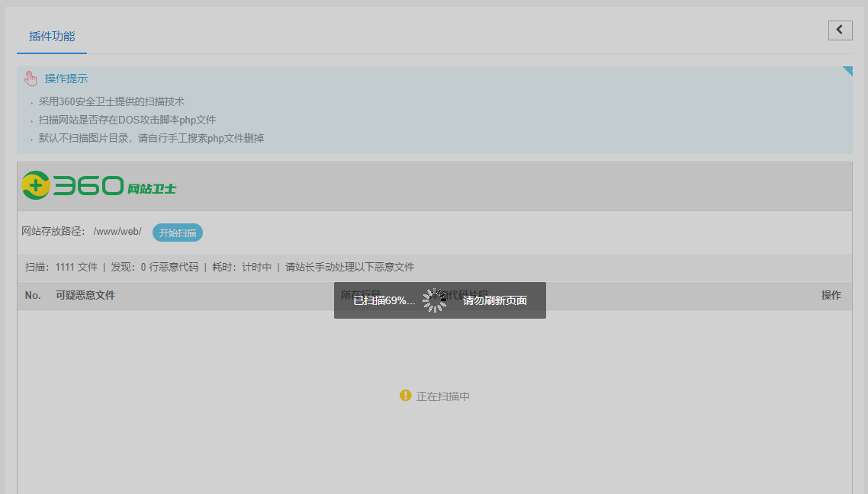868x494 pixels.
Task: Click the 扫描: 1111 文件 statistic
Action: [61, 267]
